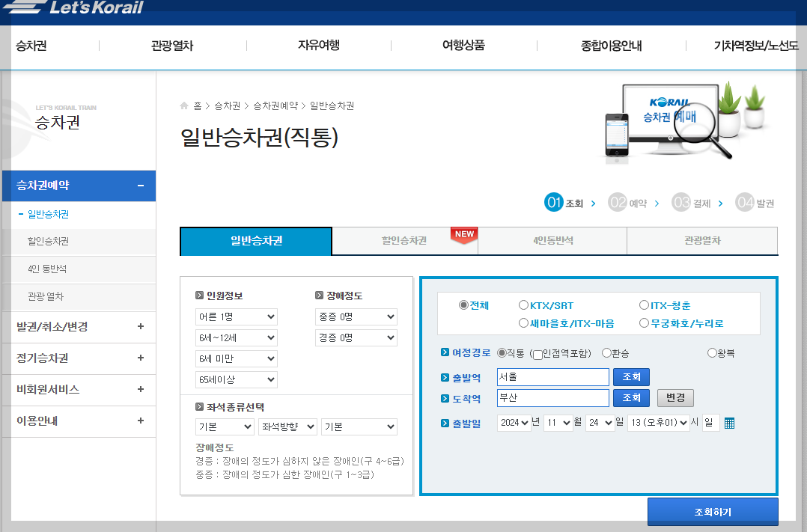Viewport: 807px width, 532px height.
Task: Switch to the 4인동반석 tab
Action: [552, 241]
